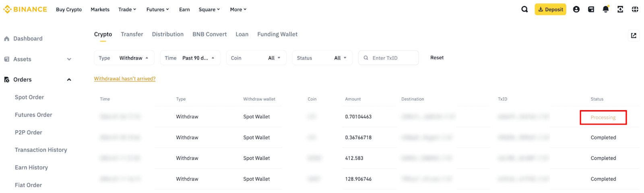Open the notifications bell

pyautogui.click(x=606, y=9)
